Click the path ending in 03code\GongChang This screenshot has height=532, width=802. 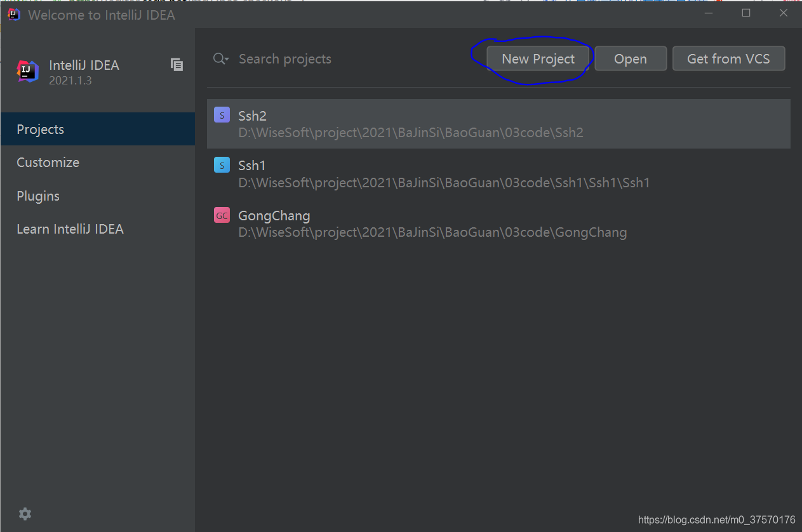432,232
